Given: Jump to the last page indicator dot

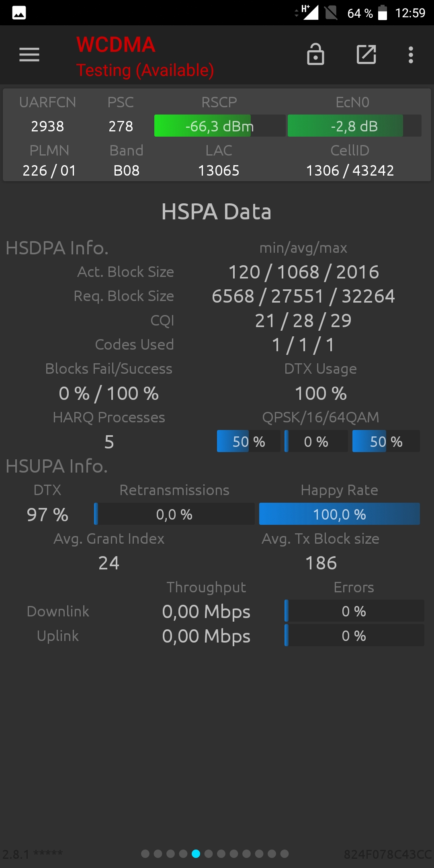Looking at the screenshot, I should [x=285, y=854].
